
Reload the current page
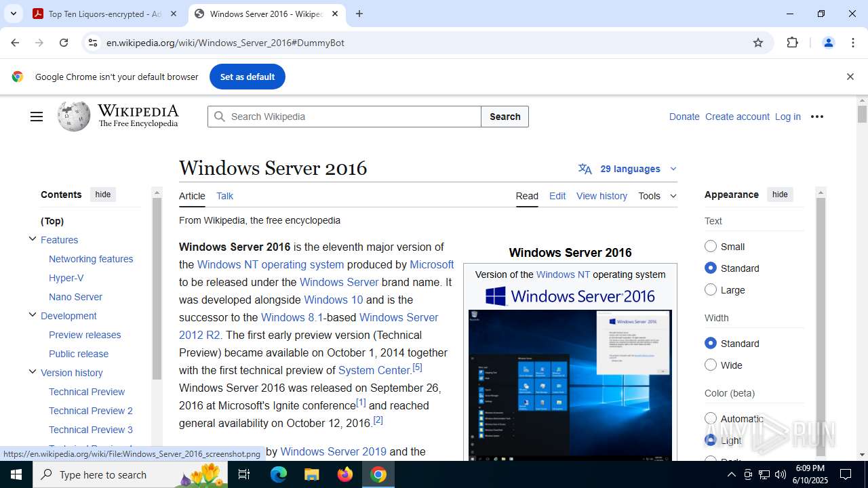(64, 43)
